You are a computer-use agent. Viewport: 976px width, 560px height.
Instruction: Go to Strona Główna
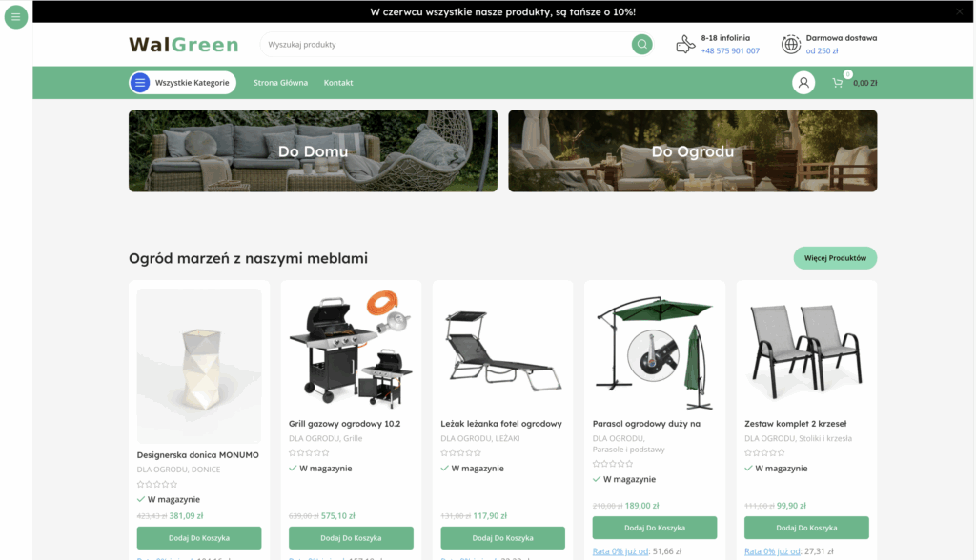tap(281, 83)
